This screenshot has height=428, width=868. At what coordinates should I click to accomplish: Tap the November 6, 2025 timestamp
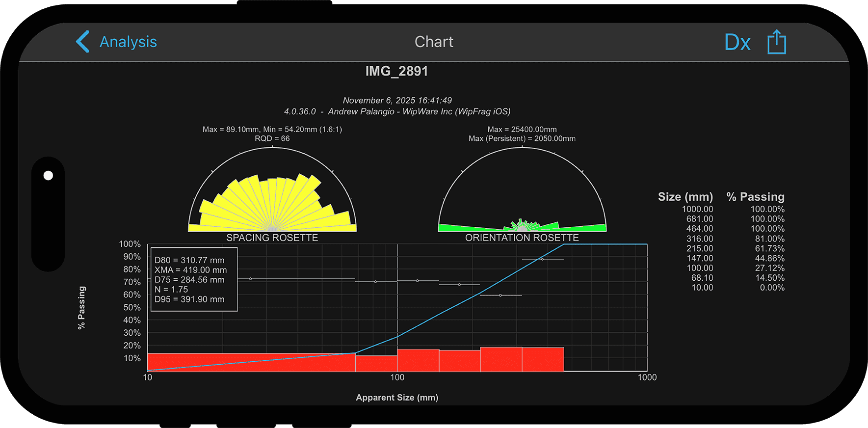[x=397, y=101]
